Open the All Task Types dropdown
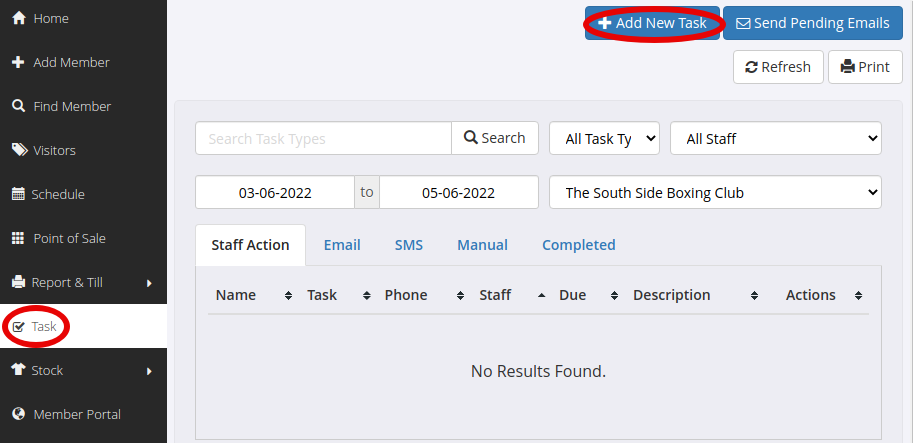This screenshot has width=913, height=443. click(x=604, y=139)
